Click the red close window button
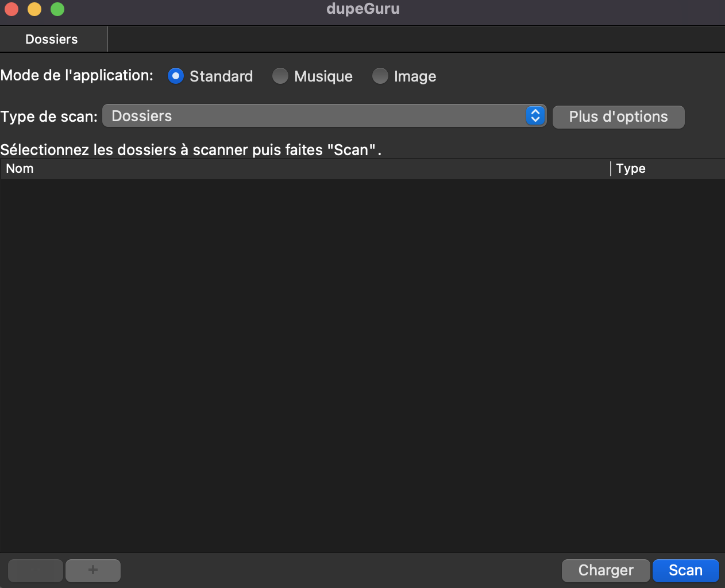Image resolution: width=725 pixels, height=588 pixels. tap(11, 9)
